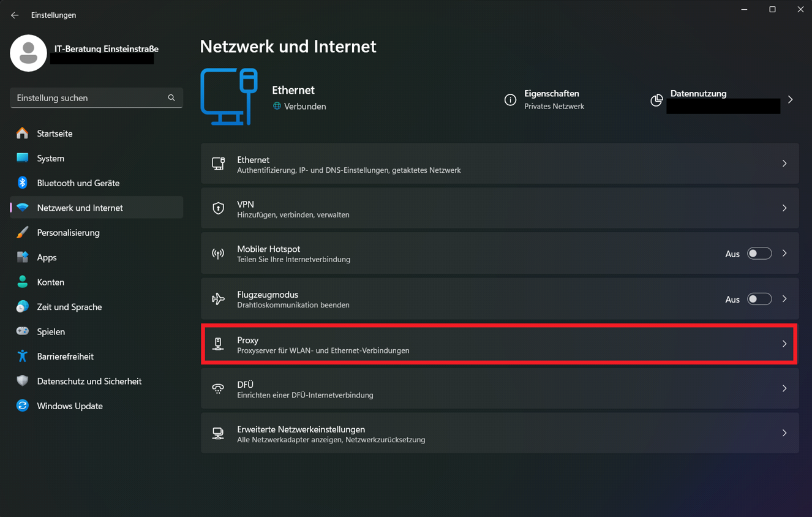Open the DFÜ connection settings
This screenshot has width=812, height=517.
pos(499,388)
